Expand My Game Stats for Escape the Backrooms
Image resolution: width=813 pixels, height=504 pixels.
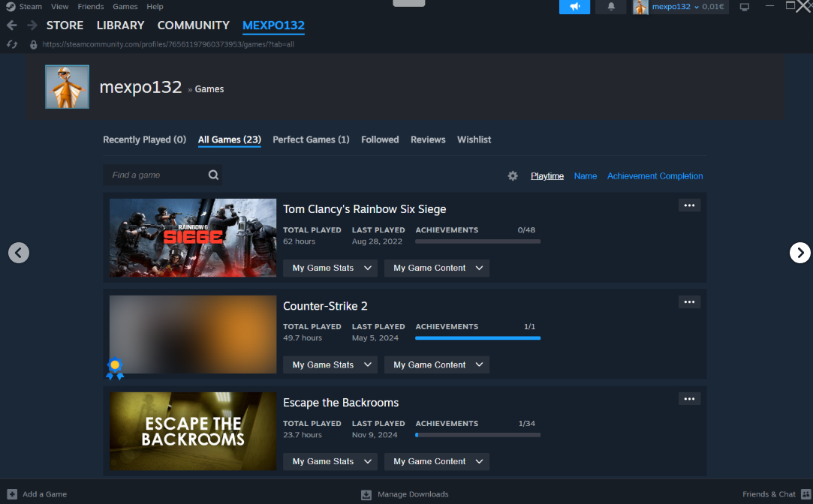(330, 461)
